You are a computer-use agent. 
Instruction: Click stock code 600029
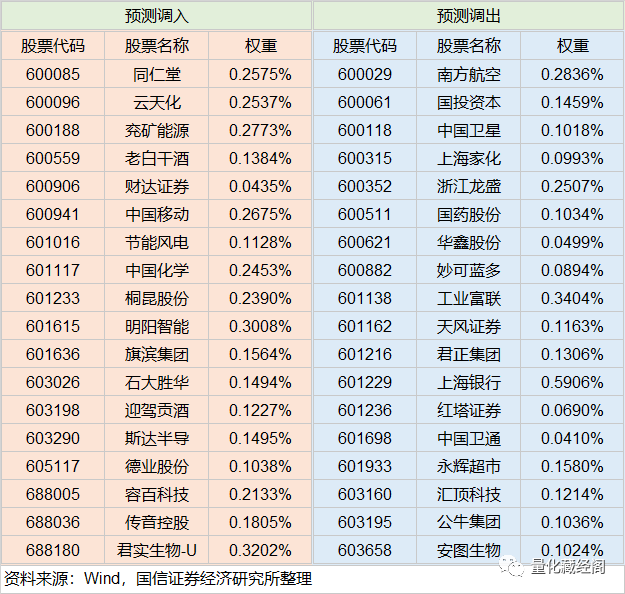(365, 74)
